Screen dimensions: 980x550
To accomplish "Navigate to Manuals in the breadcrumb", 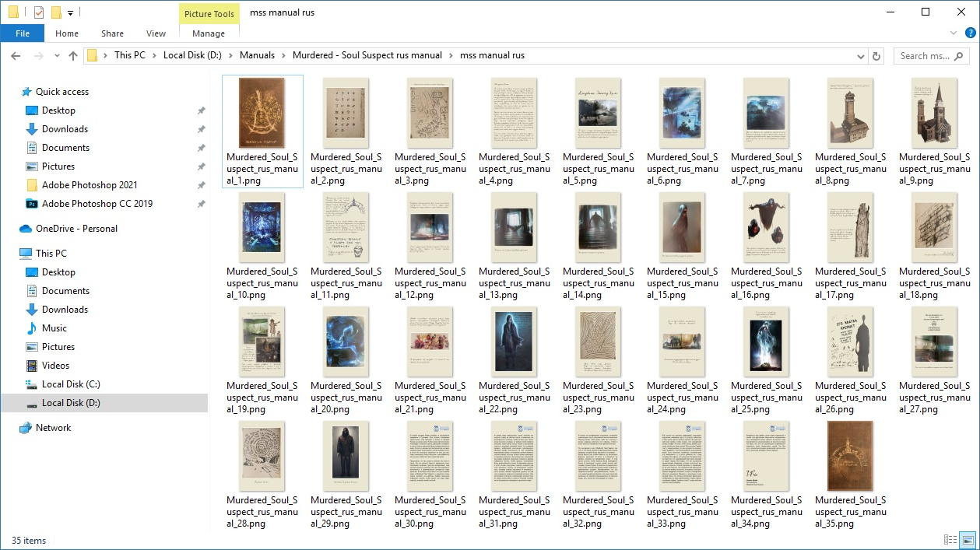I will [x=257, y=55].
